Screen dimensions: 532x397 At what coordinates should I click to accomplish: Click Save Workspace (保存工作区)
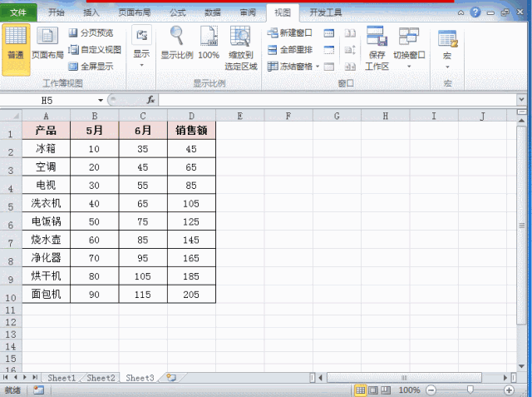point(377,48)
